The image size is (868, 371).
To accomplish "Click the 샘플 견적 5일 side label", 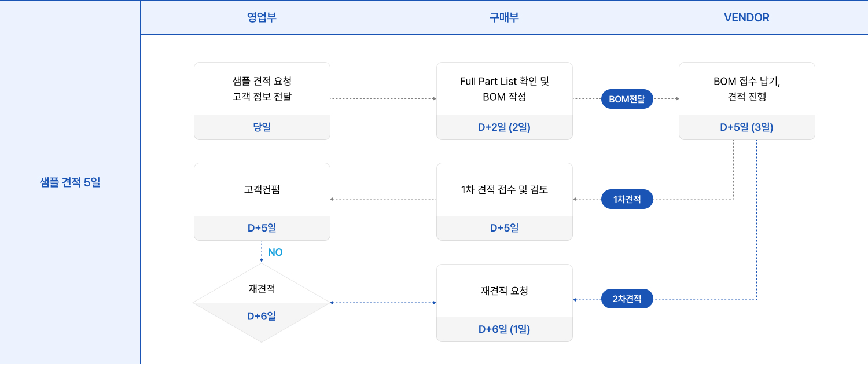I will (70, 183).
